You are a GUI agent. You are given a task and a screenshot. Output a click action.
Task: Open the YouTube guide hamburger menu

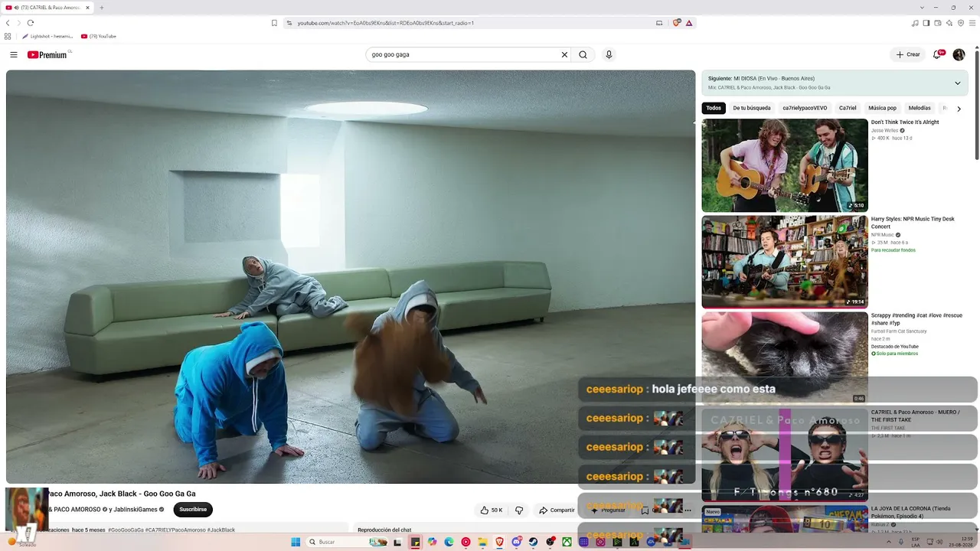click(x=14, y=54)
